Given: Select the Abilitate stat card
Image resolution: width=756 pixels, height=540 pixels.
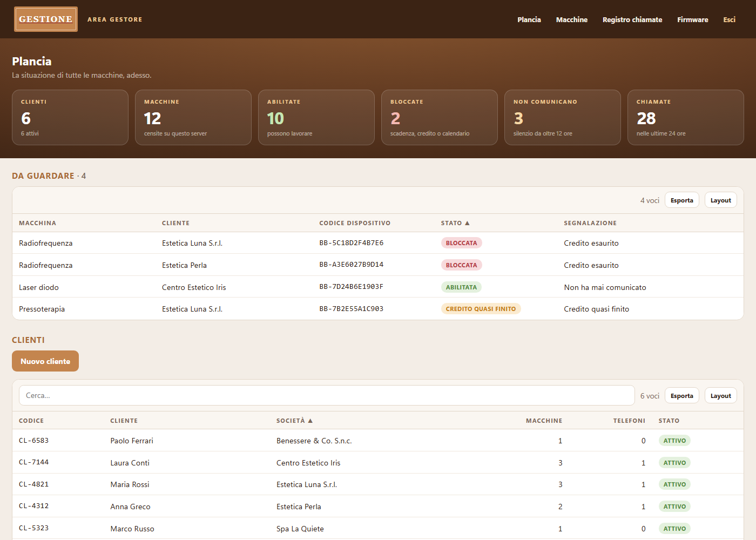Looking at the screenshot, I should (x=316, y=117).
